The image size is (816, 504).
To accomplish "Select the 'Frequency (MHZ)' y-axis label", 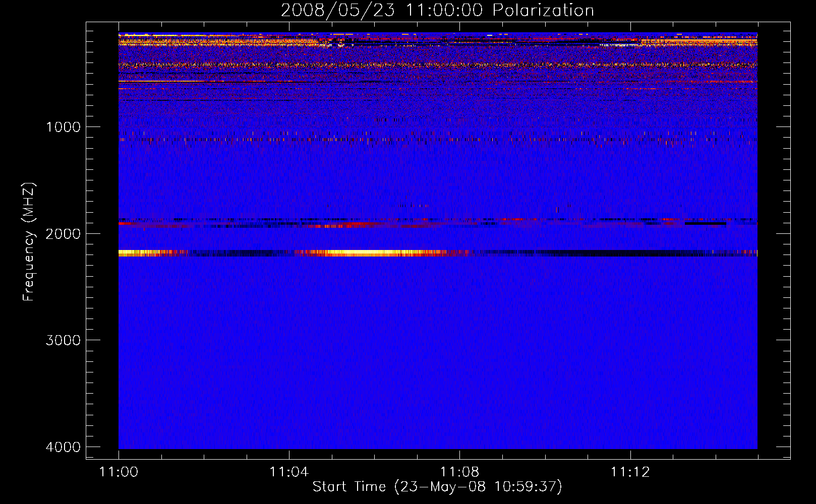I will [29, 242].
